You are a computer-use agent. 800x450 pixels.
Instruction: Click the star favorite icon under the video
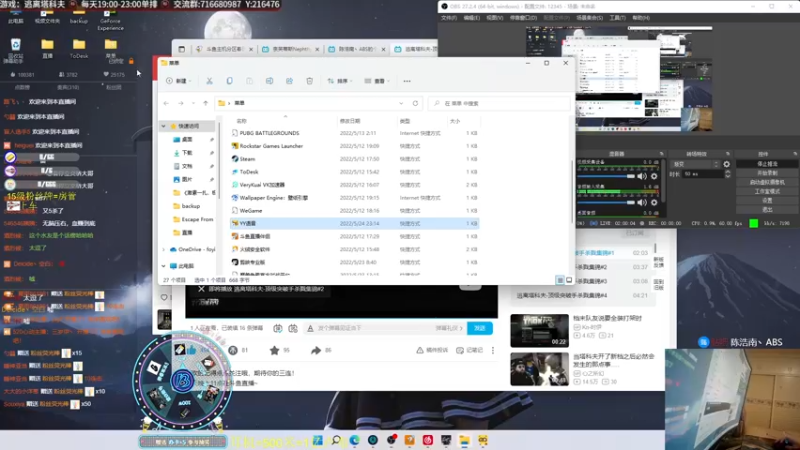(274, 350)
